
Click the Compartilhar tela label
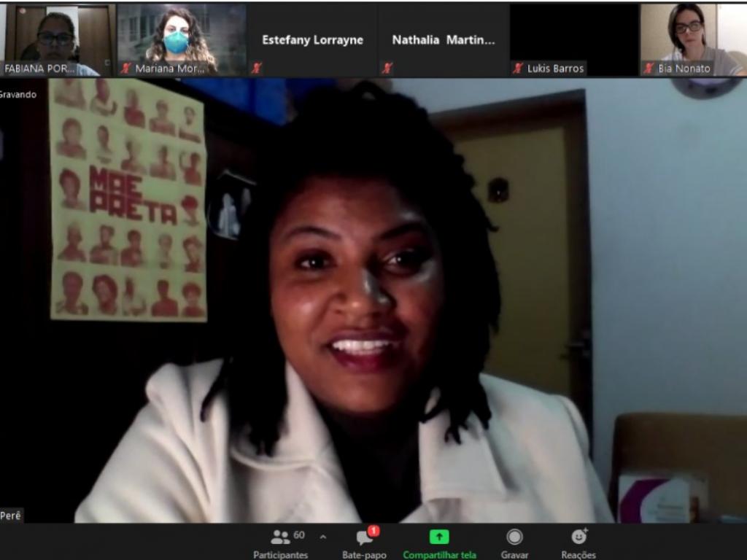[x=439, y=555]
